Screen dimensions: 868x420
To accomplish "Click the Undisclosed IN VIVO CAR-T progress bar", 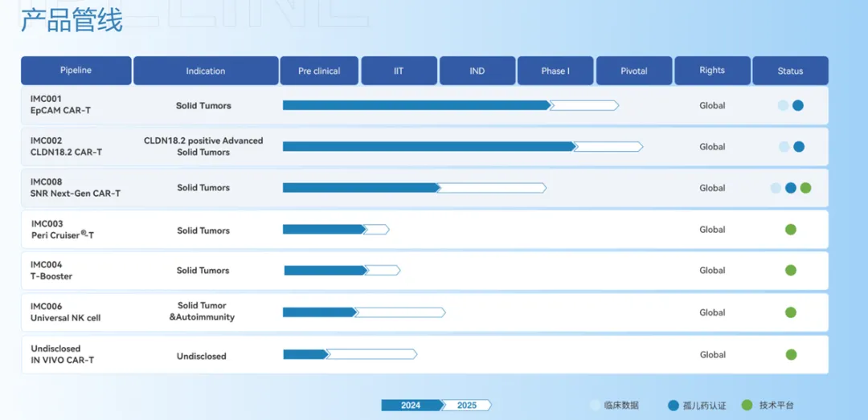I will pyautogui.click(x=349, y=354).
